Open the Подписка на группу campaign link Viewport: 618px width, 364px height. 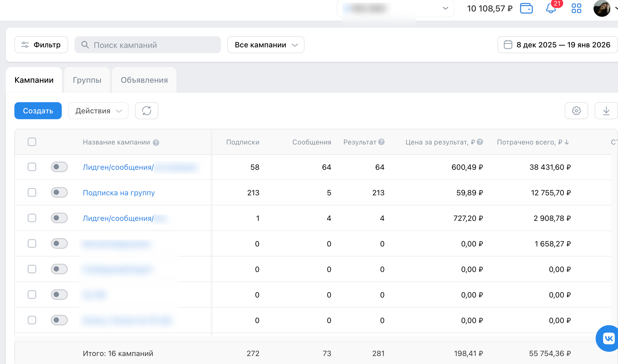119,193
